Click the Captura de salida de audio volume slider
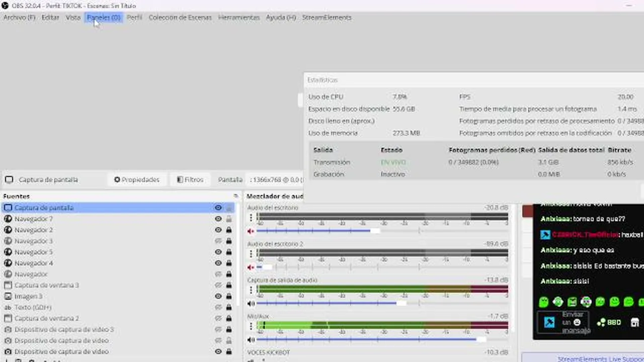The image size is (644, 362). coord(382,303)
